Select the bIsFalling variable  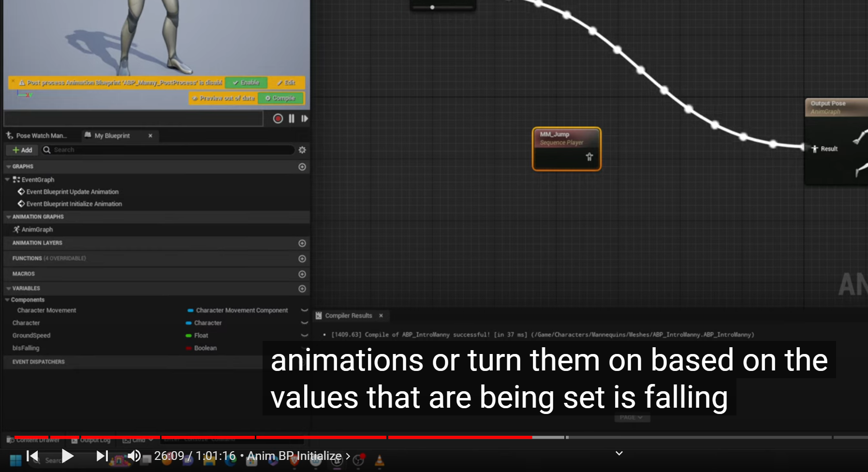[x=26, y=348]
